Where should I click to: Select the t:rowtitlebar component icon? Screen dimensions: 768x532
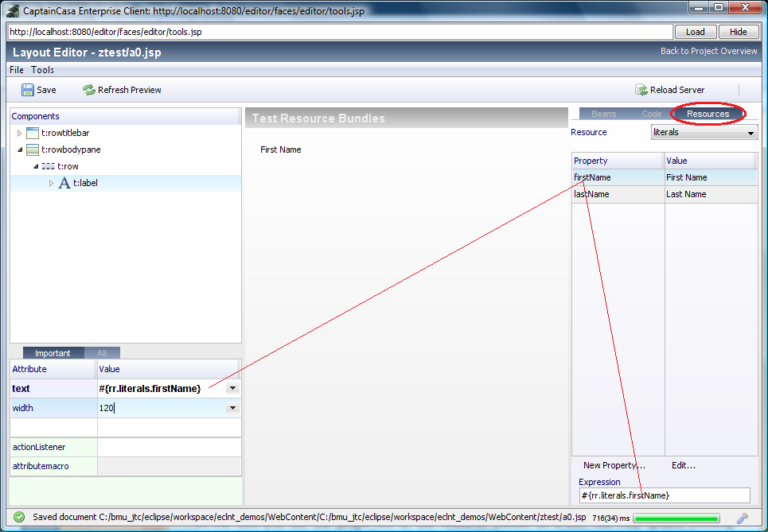pyautogui.click(x=33, y=133)
